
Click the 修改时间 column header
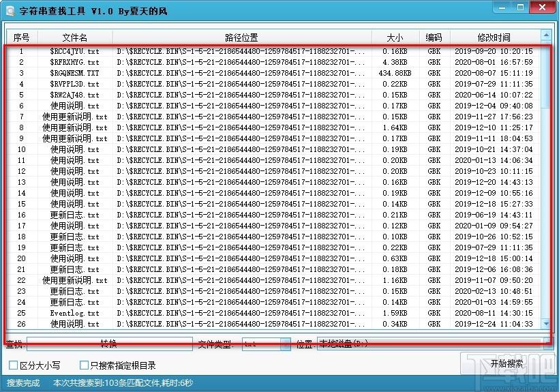pos(494,37)
